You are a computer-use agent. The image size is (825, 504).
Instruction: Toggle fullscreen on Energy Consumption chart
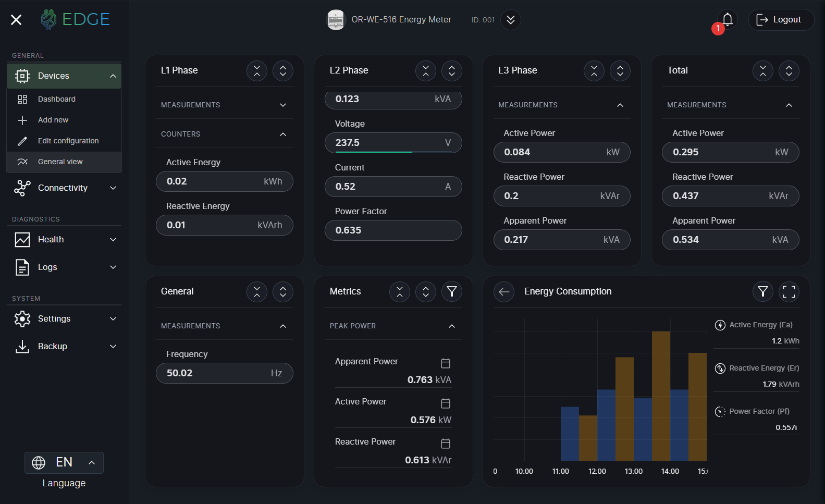coord(789,292)
